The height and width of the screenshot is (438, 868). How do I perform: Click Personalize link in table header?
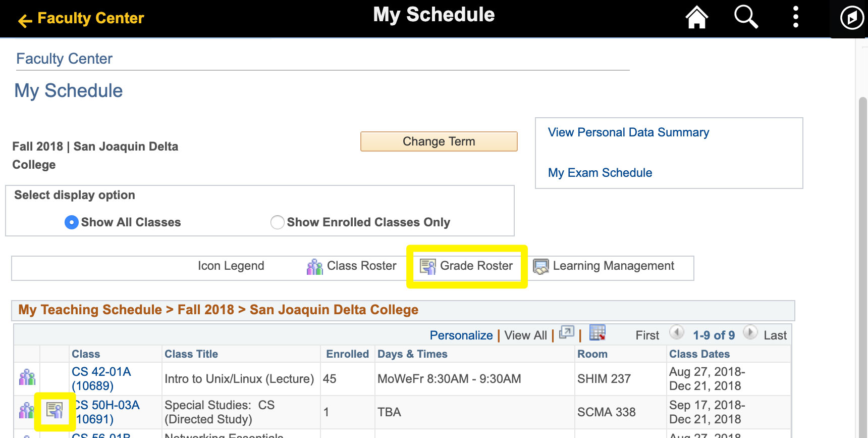coord(461,335)
